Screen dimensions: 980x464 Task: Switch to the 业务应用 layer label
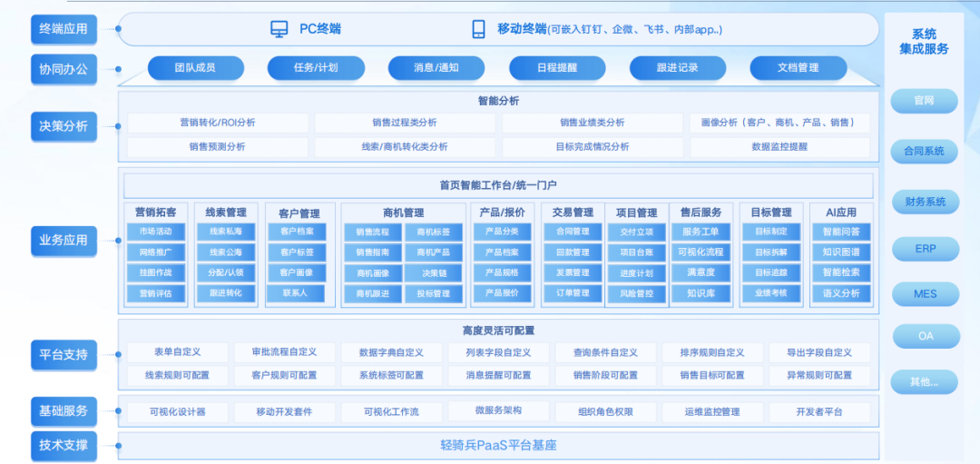tap(64, 241)
